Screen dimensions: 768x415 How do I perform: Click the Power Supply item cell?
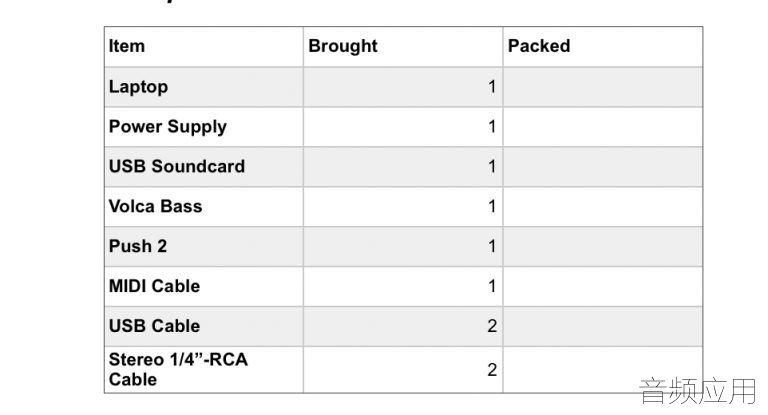point(204,127)
